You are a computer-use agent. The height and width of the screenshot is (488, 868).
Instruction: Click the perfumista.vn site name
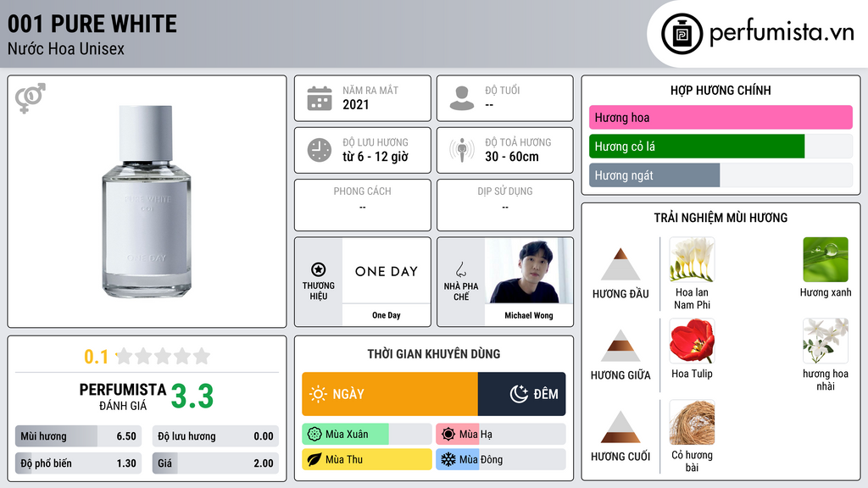point(782,32)
